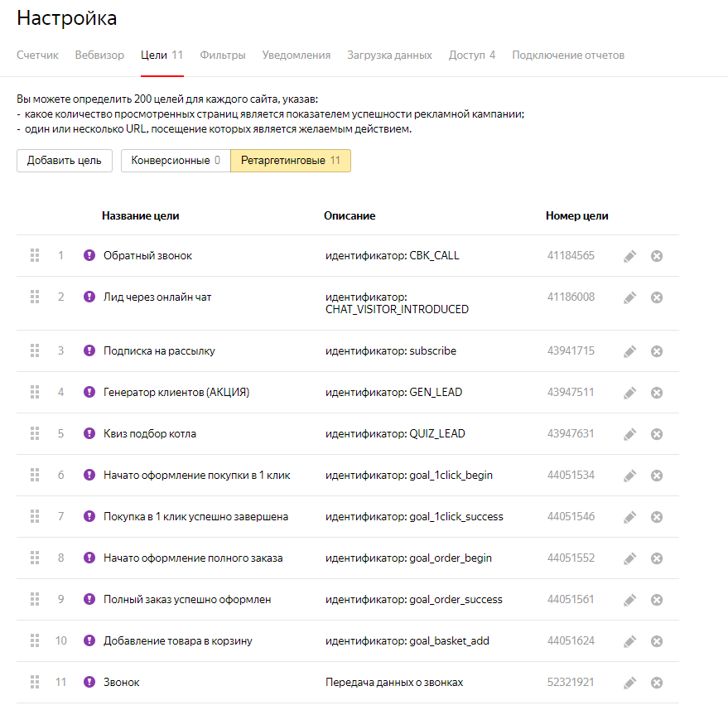Delete Покупка в 1 клик успешно завершена goal

[x=657, y=517]
